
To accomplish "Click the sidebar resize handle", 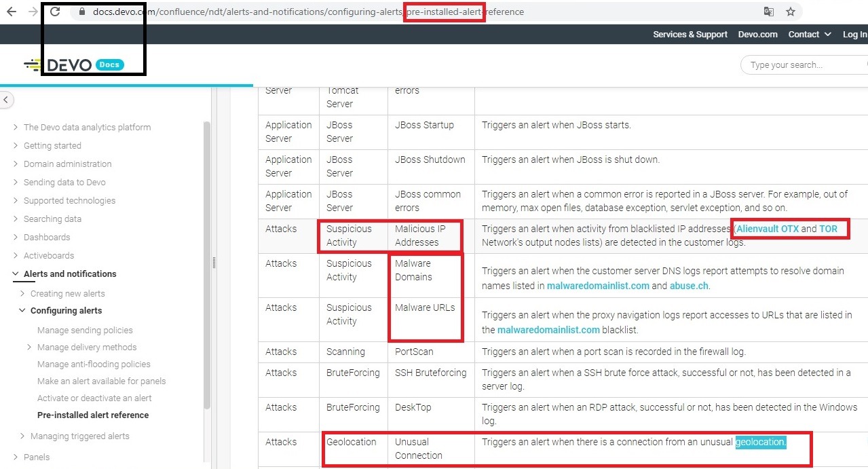I will tap(214, 263).
